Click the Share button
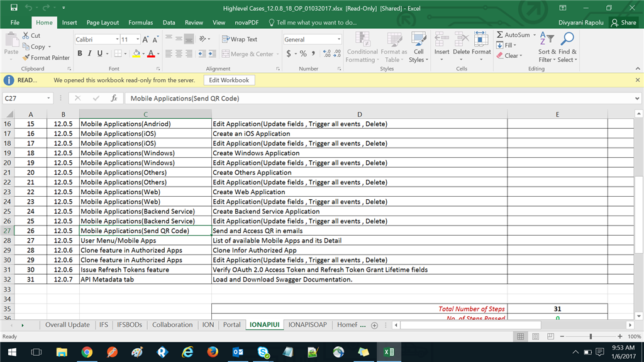Screen dimensions: 644x362 tap(623, 23)
